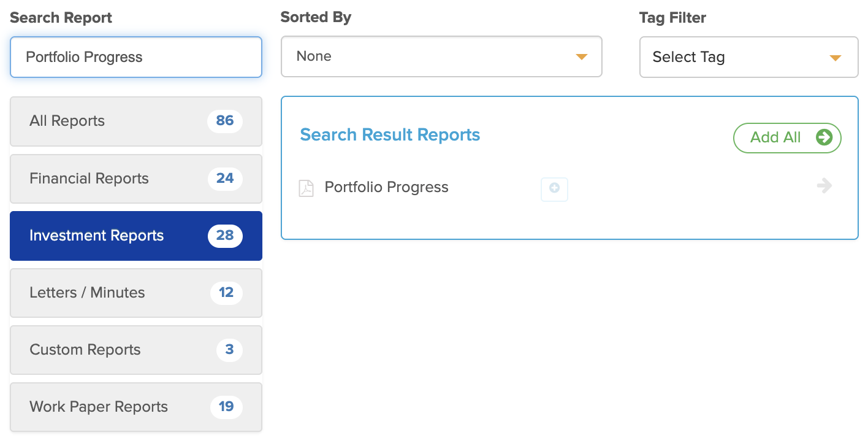
Task: Open the Sorted By dropdown arrow
Action: click(581, 57)
